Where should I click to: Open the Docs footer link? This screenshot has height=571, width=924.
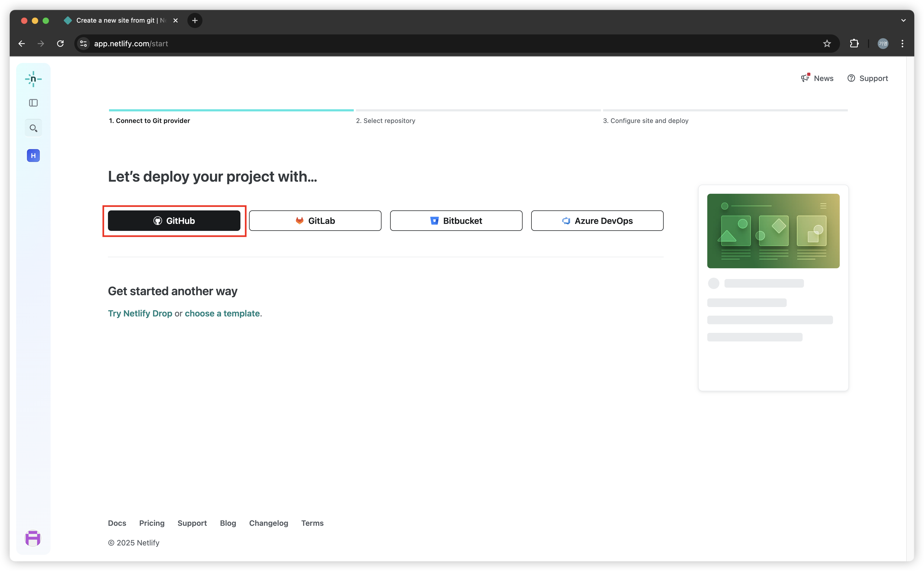click(x=117, y=523)
